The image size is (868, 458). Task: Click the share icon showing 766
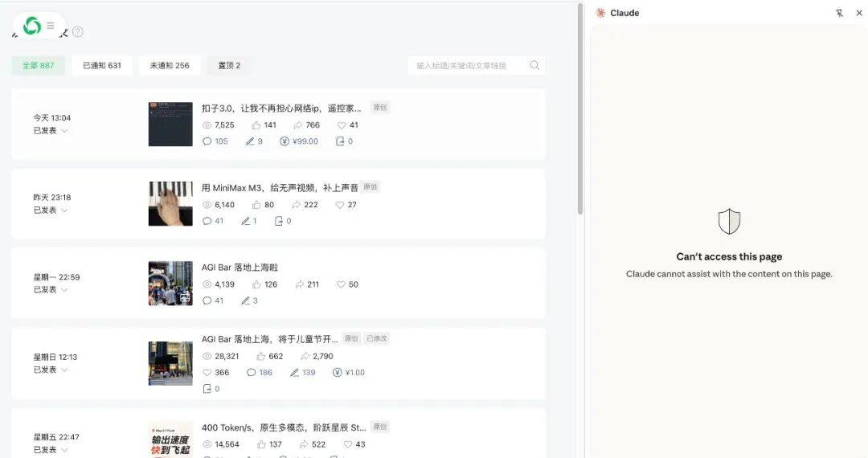298,125
